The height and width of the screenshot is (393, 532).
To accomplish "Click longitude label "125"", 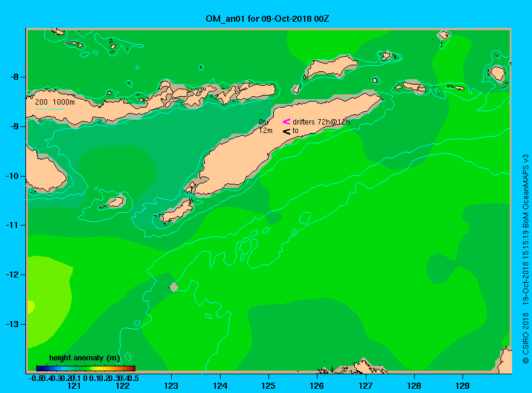I will tap(268, 386).
